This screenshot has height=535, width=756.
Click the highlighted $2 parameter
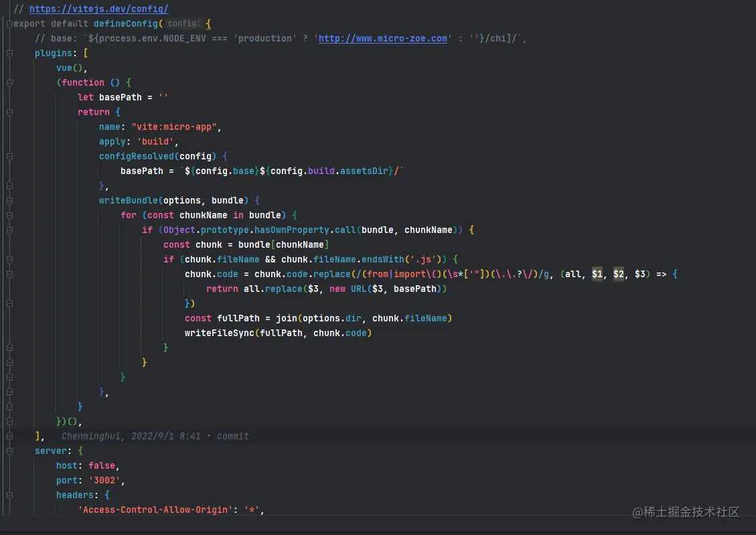[x=619, y=275]
